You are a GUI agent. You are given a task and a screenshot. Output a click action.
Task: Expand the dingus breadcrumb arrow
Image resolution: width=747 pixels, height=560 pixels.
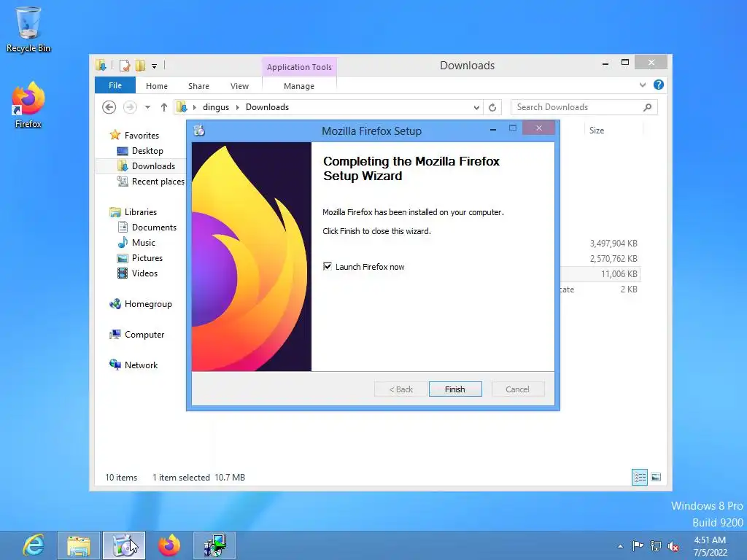[237, 107]
